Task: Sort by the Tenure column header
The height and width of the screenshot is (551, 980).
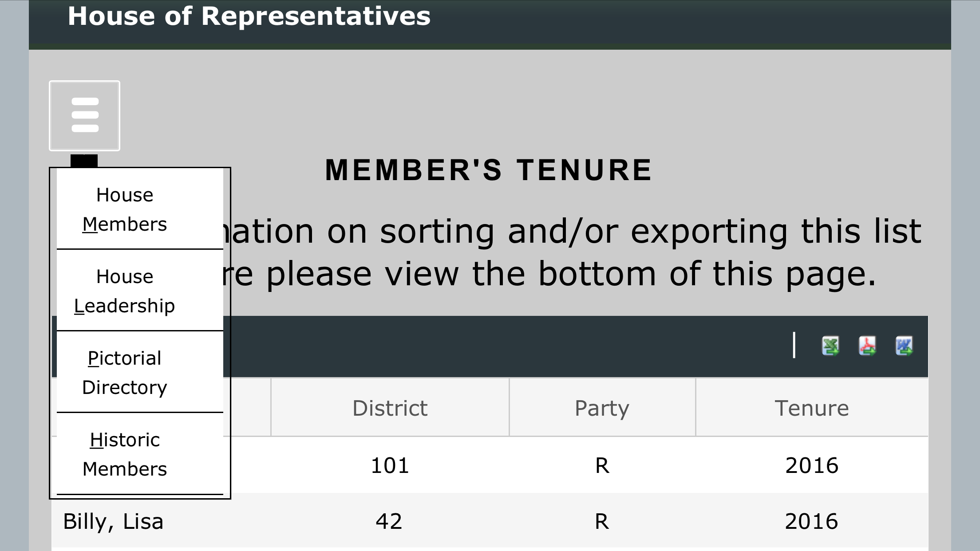Action: (x=811, y=408)
